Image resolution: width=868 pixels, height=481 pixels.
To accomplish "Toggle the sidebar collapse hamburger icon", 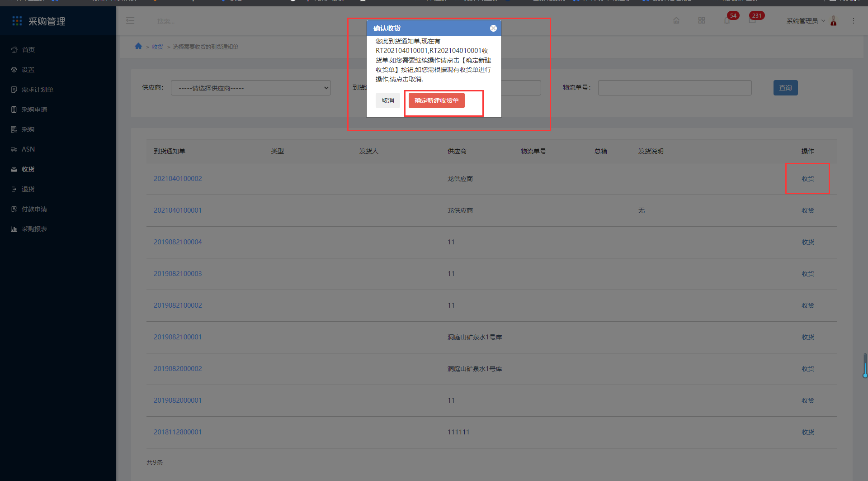I will point(130,21).
